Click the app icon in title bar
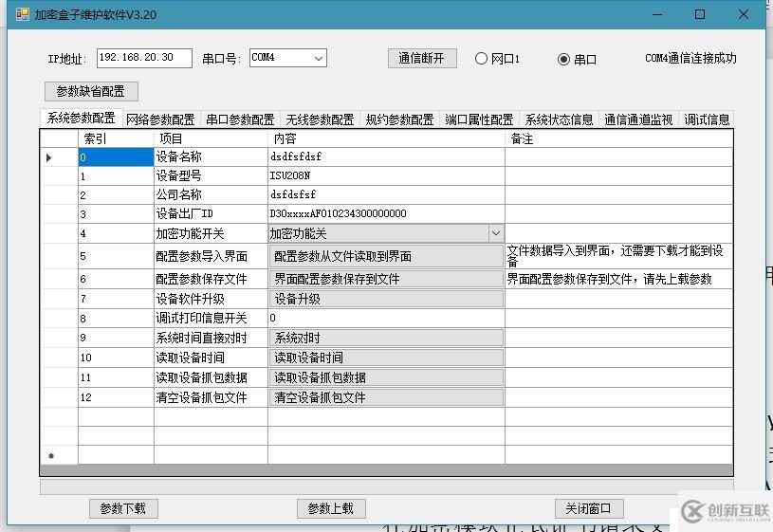This screenshot has height=532, width=773. [x=22, y=14]
